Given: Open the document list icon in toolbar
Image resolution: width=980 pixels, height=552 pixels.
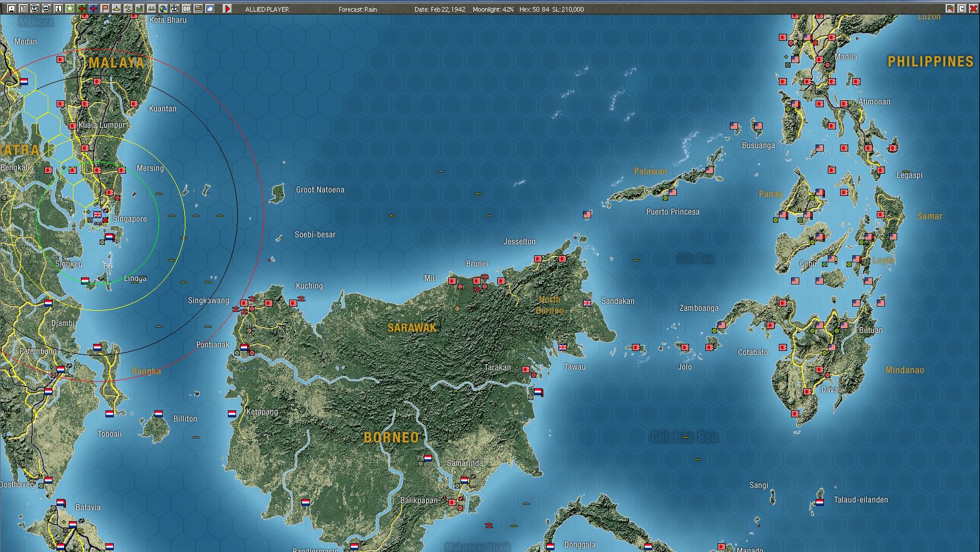Looking at the screenshot, I should pyautogui.click(x=23, y=9).
